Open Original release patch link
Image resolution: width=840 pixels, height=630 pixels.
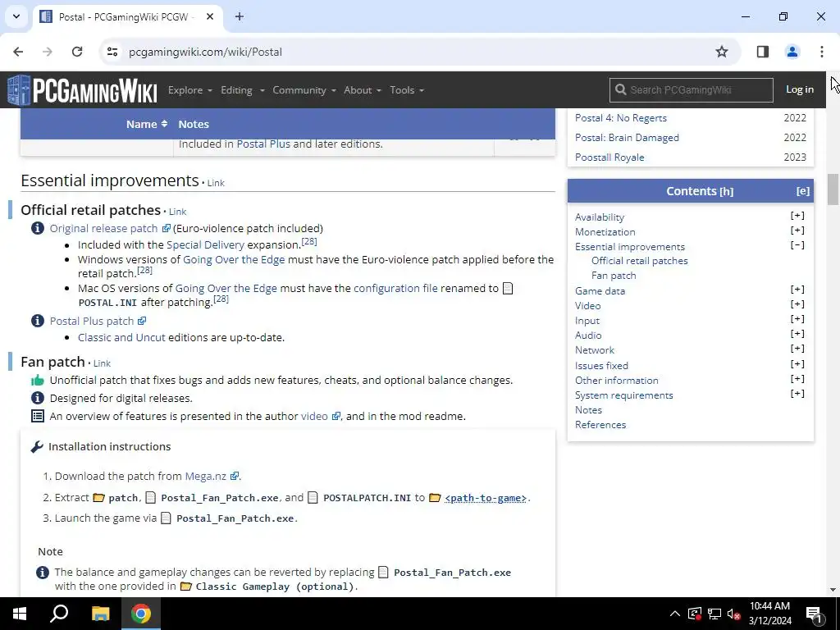pos(103,228)
